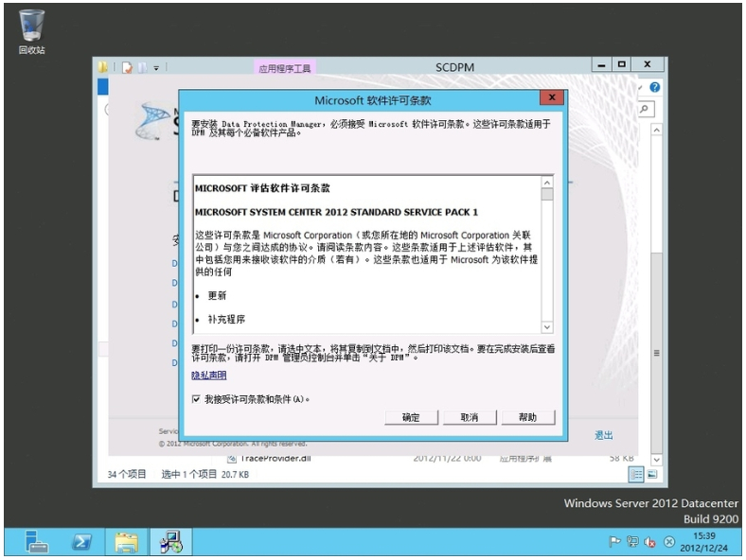Click the 退出 link in setup window
Screen dimensions: 746x560
603,435
